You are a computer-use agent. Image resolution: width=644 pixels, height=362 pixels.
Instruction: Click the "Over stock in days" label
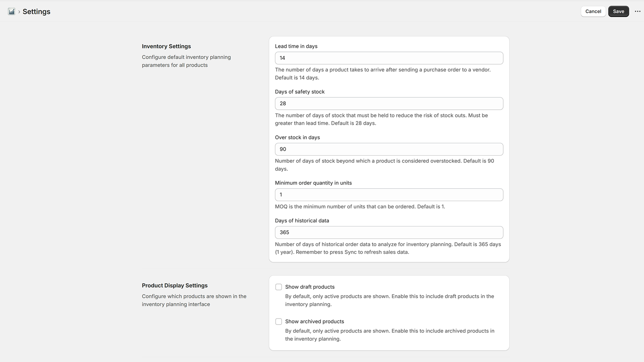tap(297, 138)
